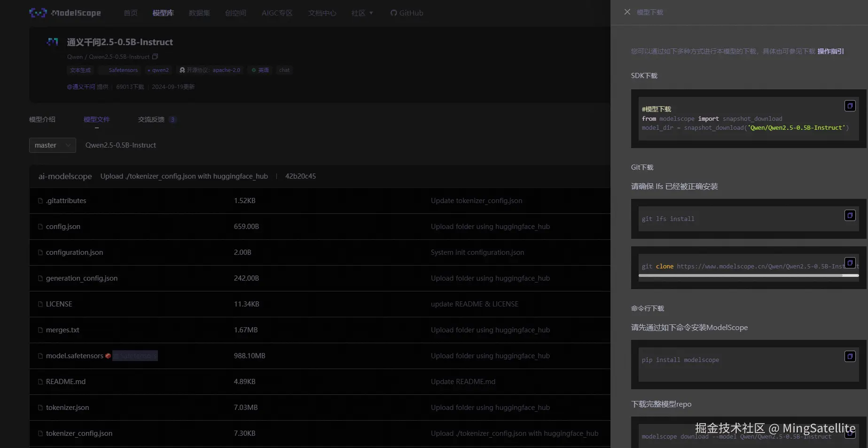This screenshot has height=448, width=868.
Task: Open 创空间 in the top navigation
Action: [235, 13]
